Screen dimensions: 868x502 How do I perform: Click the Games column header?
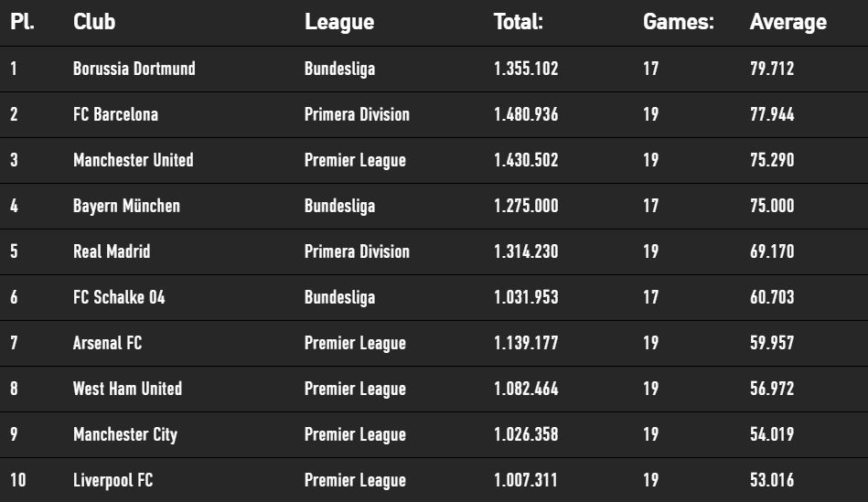678,22
